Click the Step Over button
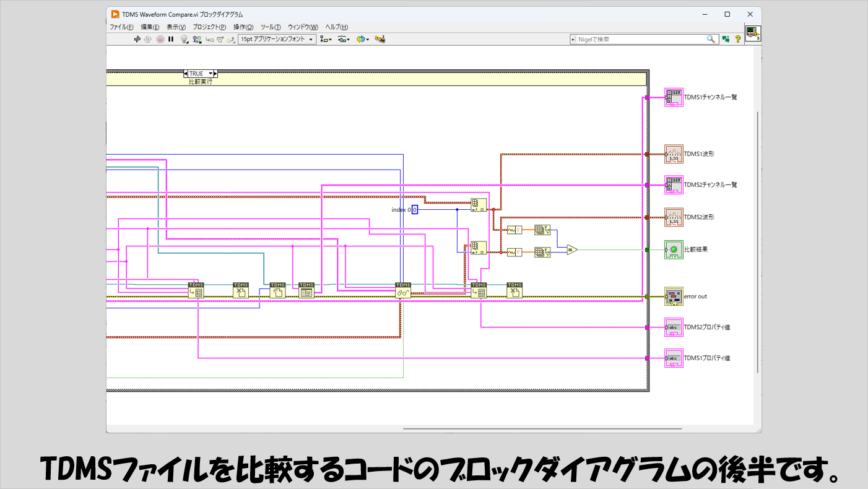 [220, 39]
